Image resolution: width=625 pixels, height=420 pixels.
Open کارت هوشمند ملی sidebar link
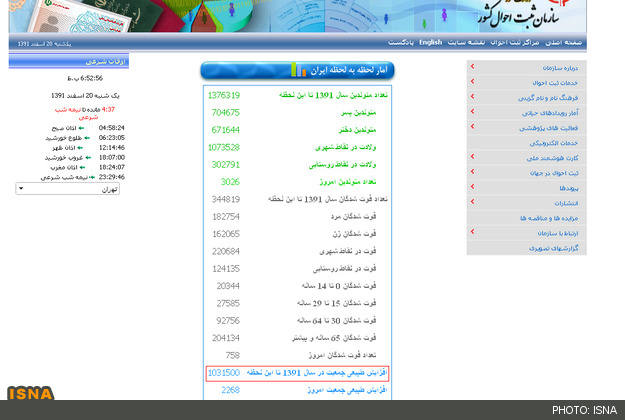click(x=552, y=158)
